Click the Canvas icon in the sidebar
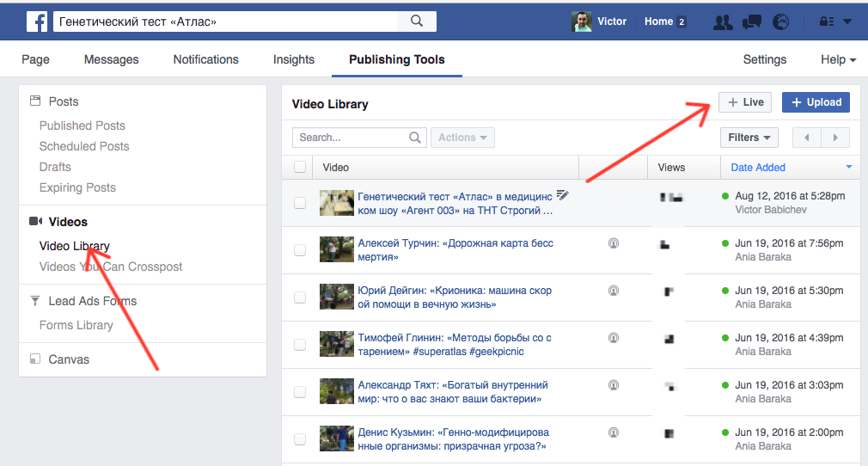868x466 pixels. 35,359
